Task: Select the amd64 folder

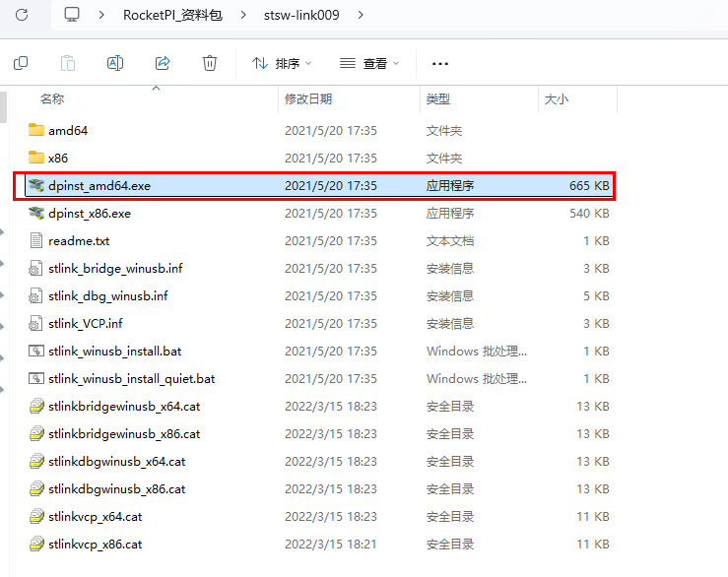Action: [x=68, y=130]
